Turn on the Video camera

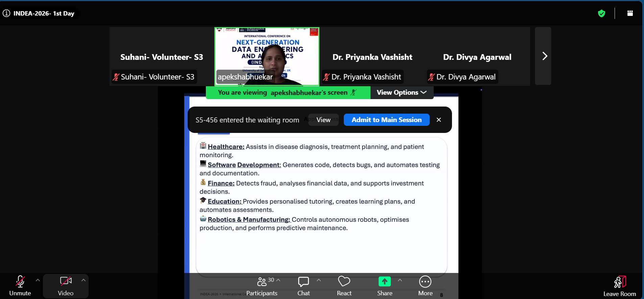pos(66,286)
